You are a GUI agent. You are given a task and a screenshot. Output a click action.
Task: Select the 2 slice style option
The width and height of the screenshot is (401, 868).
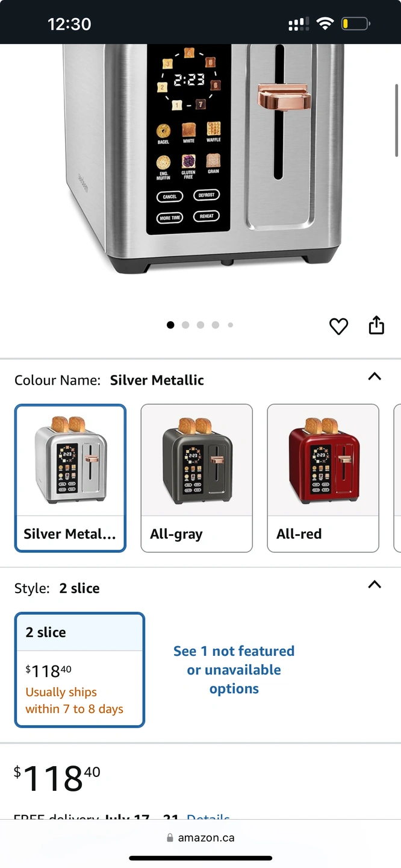[79, 670]
